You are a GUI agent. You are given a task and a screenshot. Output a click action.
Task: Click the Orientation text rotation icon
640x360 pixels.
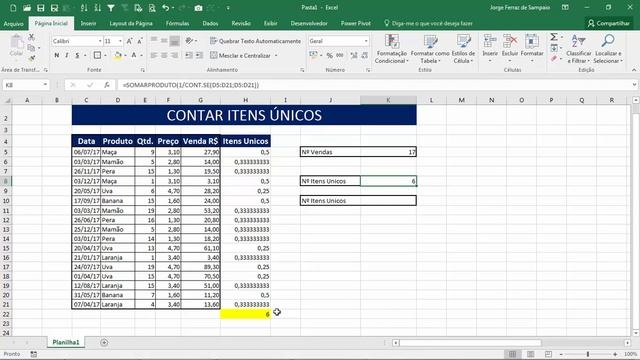(189, 40)
